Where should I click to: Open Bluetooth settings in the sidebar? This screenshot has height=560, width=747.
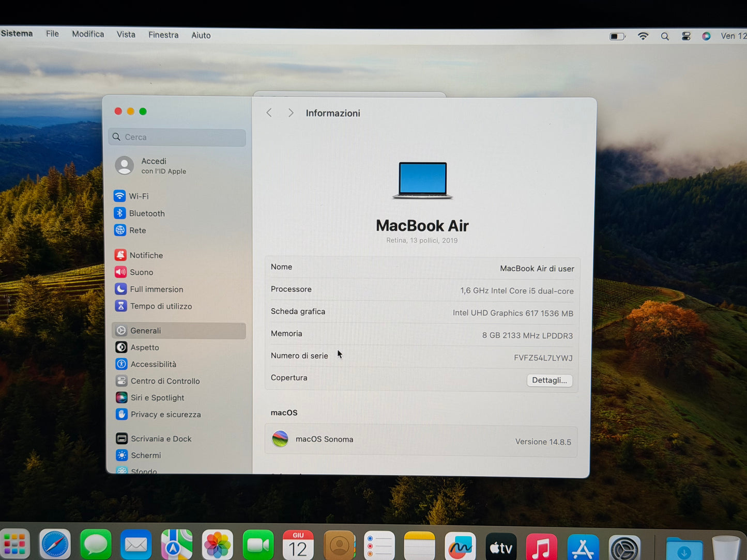(x=140, y=213)
